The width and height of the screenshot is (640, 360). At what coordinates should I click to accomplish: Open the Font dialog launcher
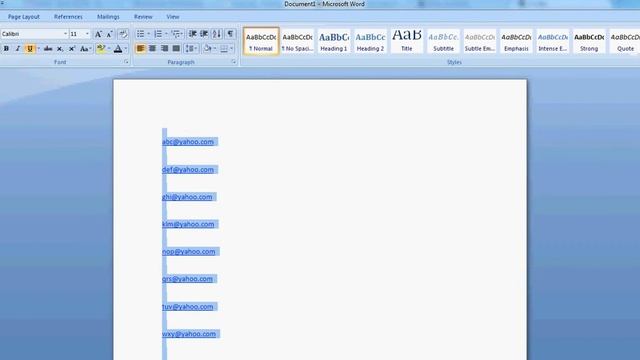[126, 62]
